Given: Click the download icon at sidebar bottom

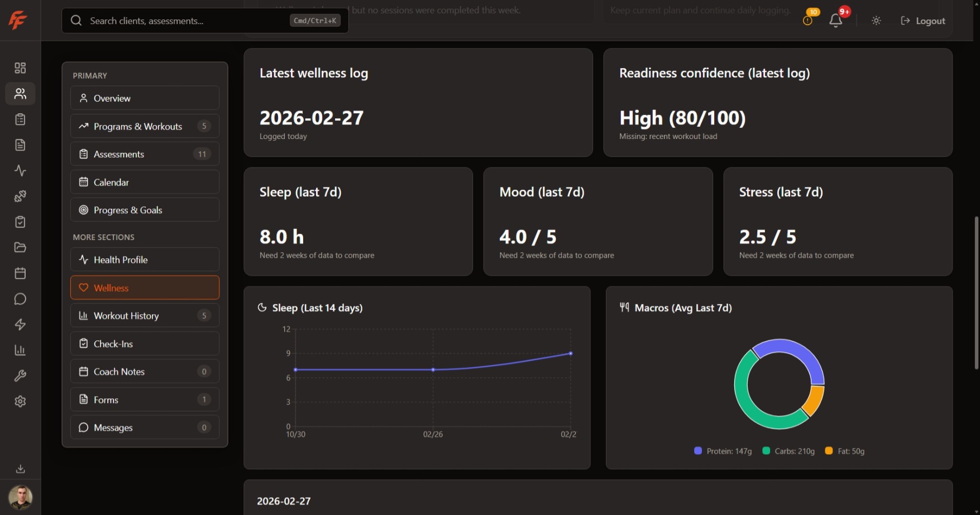Looking at the screenshot, I should click(x=20, y=469).
